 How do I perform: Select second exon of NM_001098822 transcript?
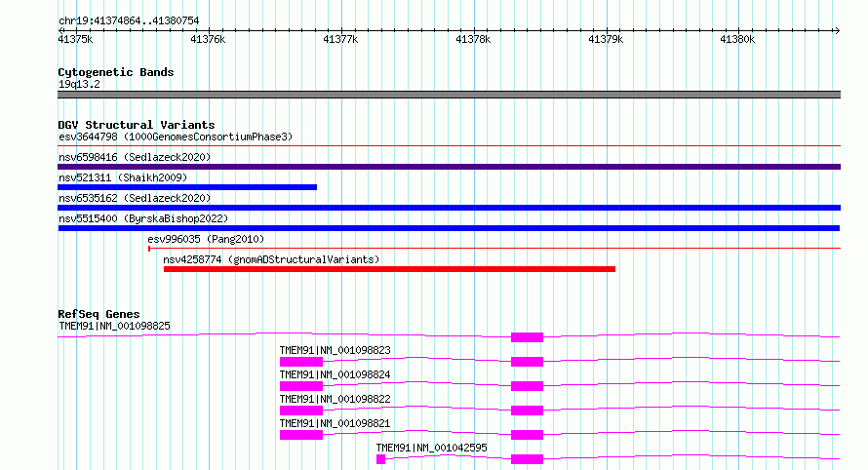(x=527, y=411)
